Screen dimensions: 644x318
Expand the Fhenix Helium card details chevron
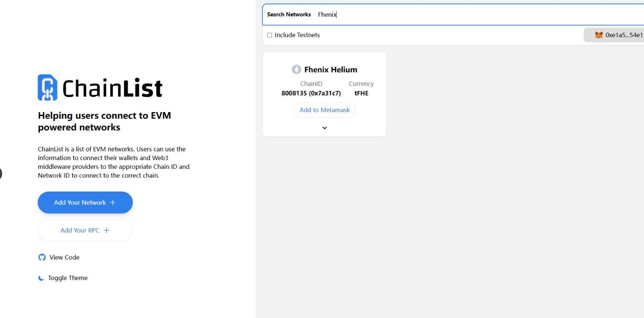pos(324,128)
